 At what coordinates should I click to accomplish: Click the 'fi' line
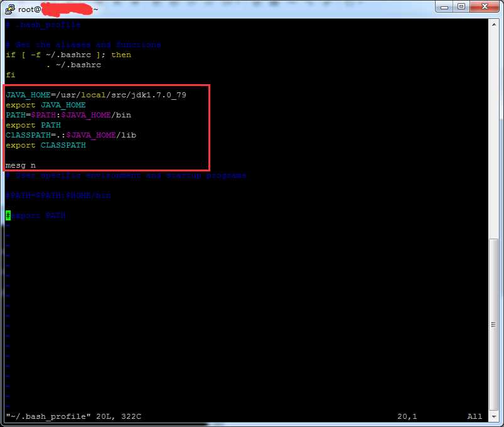coord(10,75)
